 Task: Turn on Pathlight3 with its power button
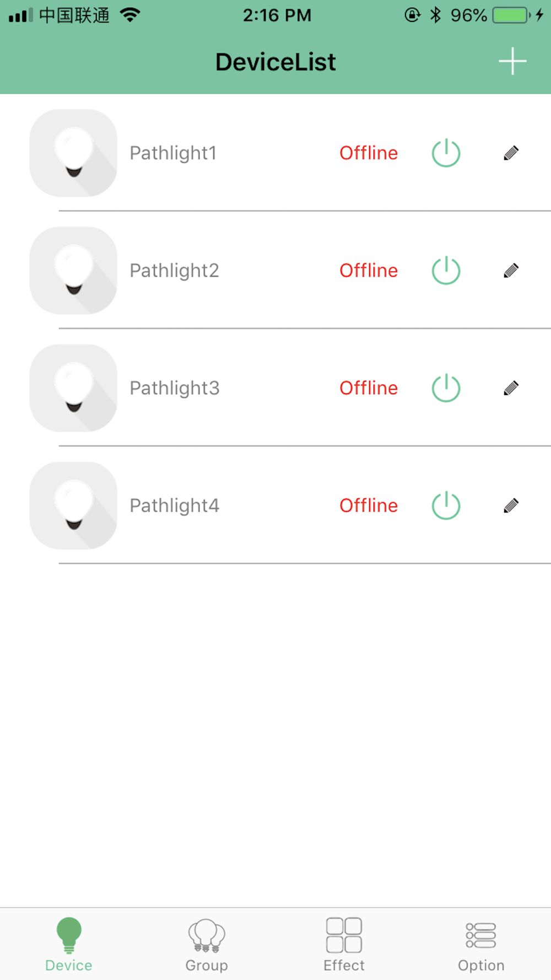pyautogui.click(x=446, y=387)
